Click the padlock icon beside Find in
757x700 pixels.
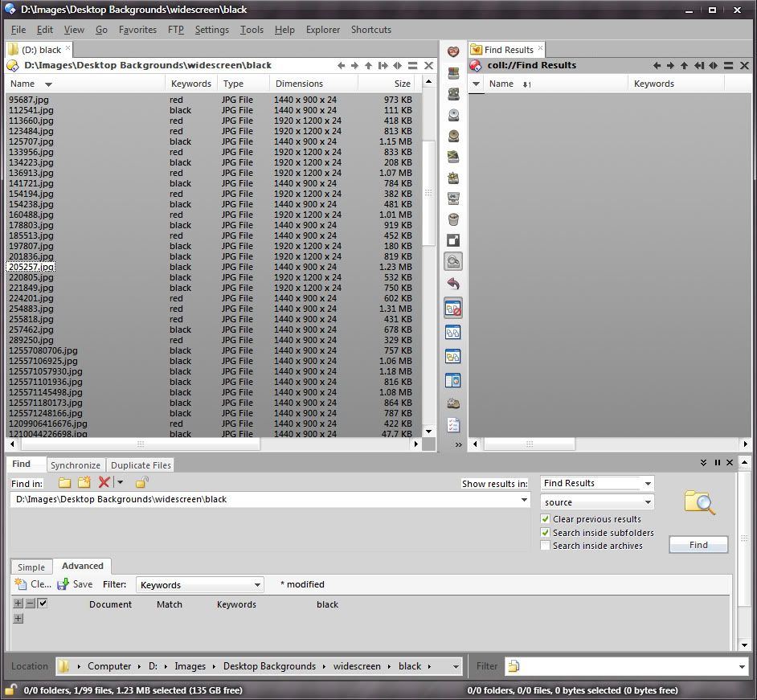coord(142,482)
